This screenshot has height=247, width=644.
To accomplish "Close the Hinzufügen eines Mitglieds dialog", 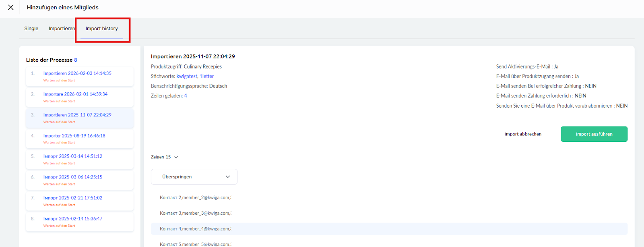I will [x=11, y=7].
